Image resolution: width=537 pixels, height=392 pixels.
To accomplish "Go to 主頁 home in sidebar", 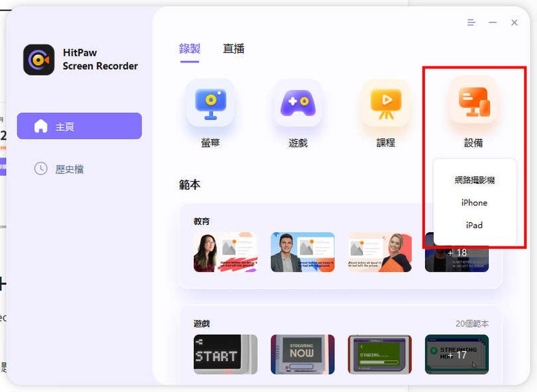I will [x=79, y=126].
